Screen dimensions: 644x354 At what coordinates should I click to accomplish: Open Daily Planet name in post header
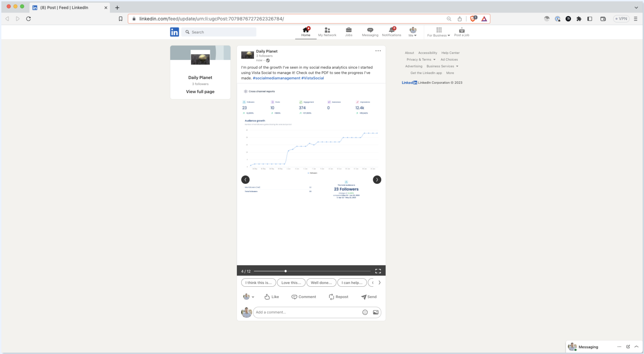pyautogui.click(x=267, y=51)
